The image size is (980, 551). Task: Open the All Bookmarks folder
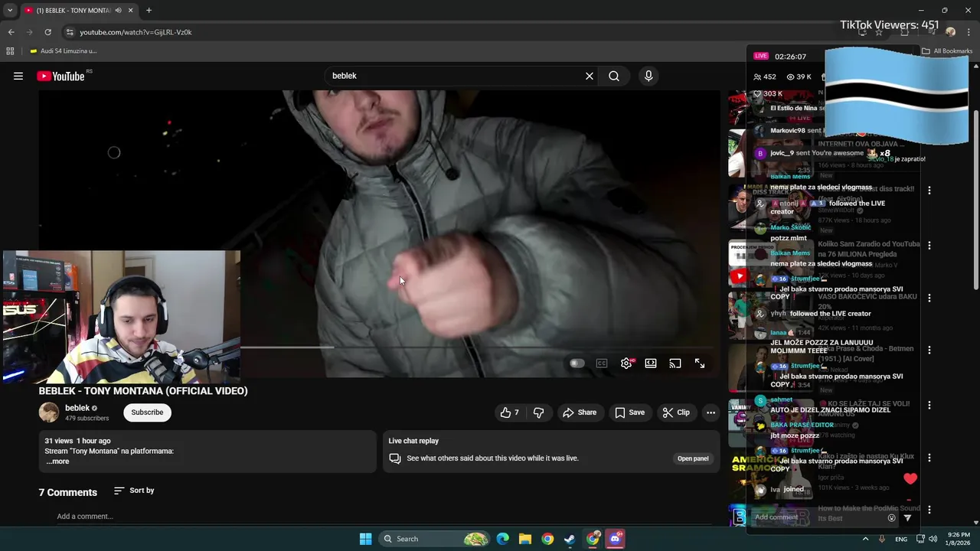[947, 51]
